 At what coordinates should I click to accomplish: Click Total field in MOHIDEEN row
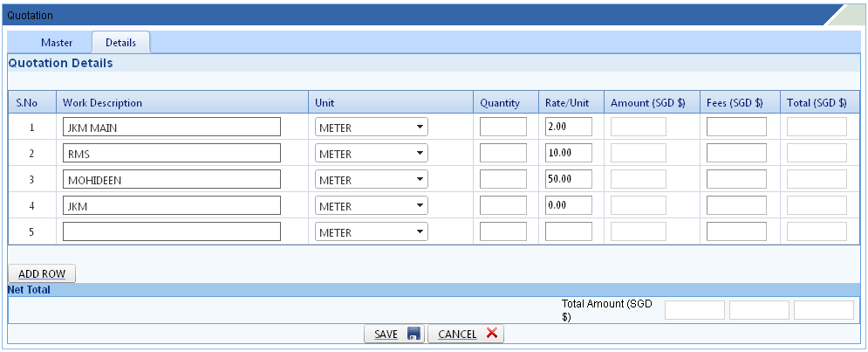coord(817,180)
